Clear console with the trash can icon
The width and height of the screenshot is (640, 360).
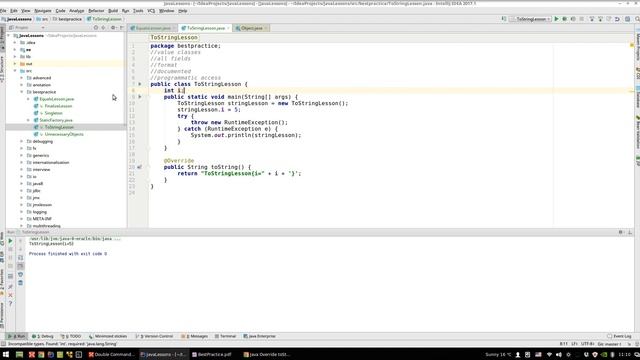pos(20,283)
